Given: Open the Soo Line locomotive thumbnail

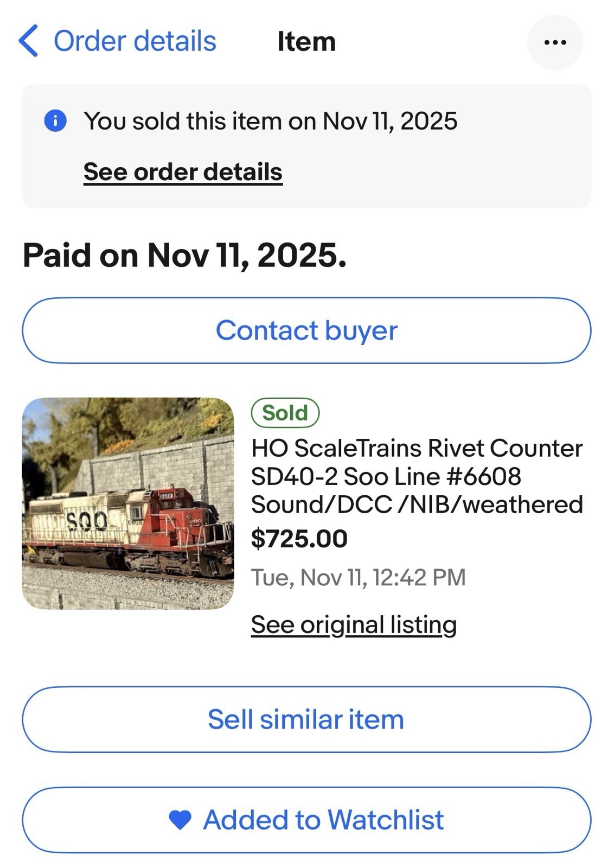Looking at the screenshot, I should (128, 503).
